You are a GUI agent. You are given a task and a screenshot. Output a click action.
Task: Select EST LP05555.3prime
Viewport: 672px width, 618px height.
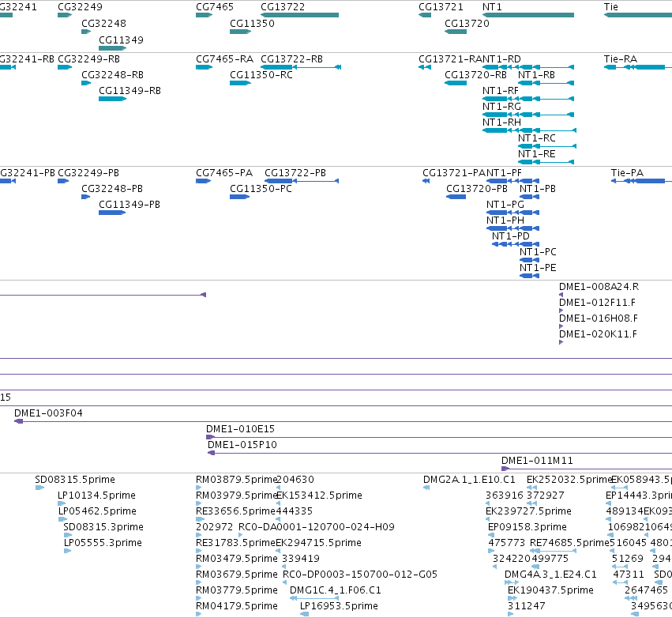(103, 544)
